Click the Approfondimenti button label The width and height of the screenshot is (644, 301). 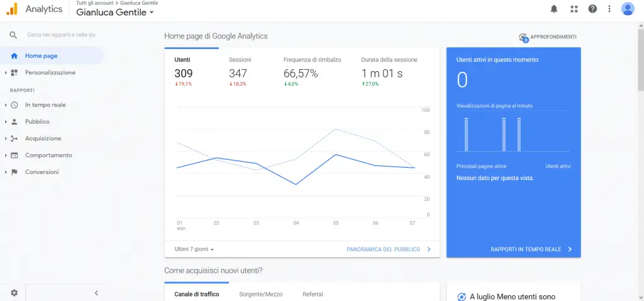click(553, 37)
